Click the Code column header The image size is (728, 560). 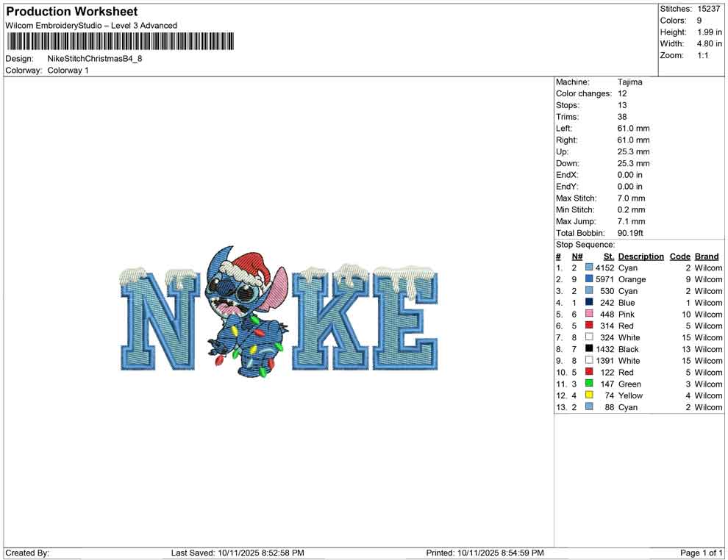click(679, 256)
